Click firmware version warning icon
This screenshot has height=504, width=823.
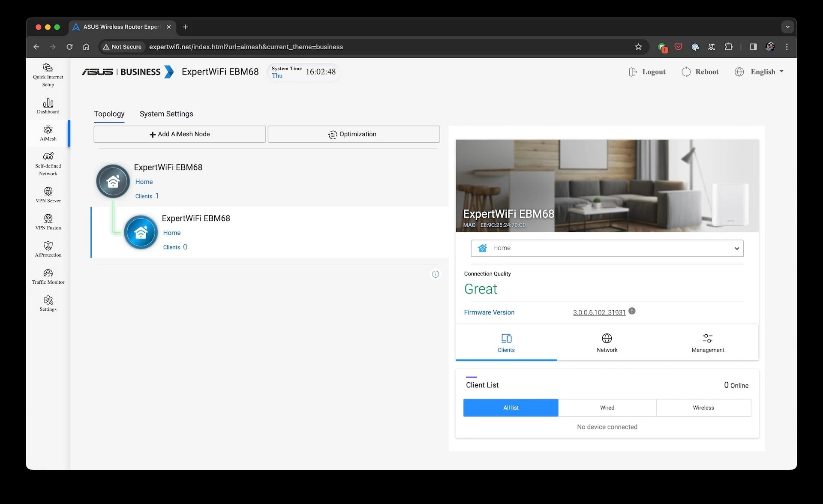pos(632,311)
